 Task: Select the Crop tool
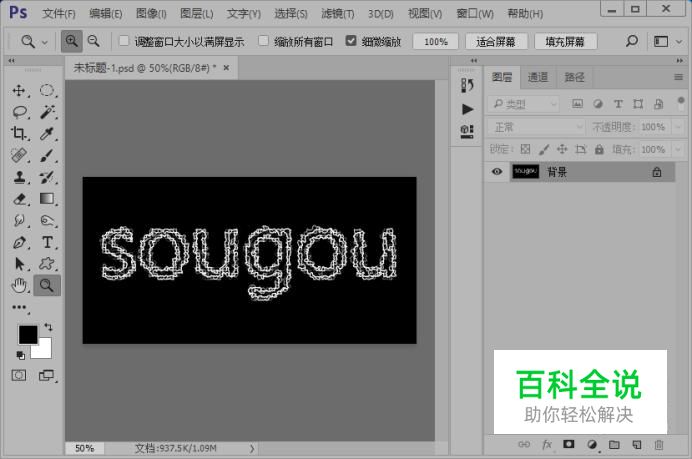(19, 133)
